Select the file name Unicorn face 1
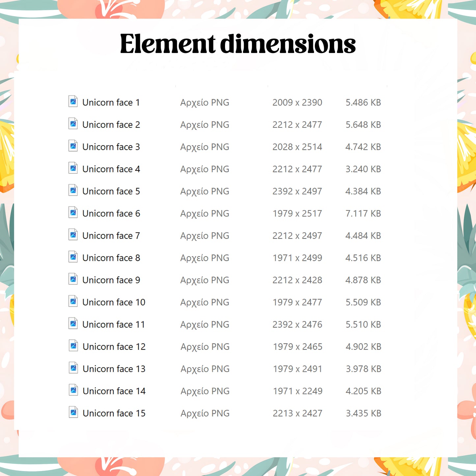This screenshot has width=476, height=476. [111, 102]
